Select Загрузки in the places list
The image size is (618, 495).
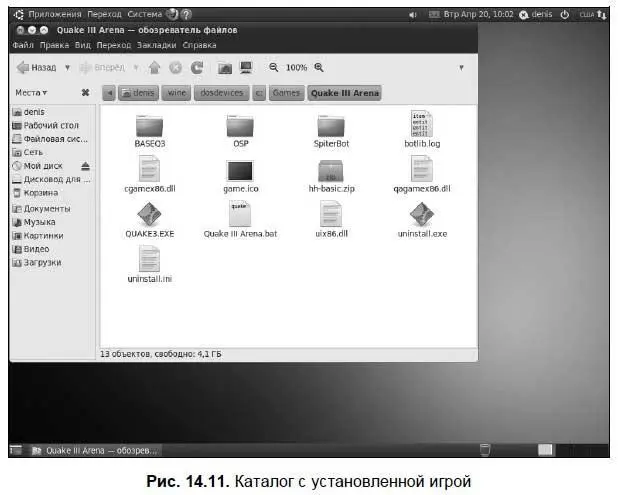(x=42, y=262)
